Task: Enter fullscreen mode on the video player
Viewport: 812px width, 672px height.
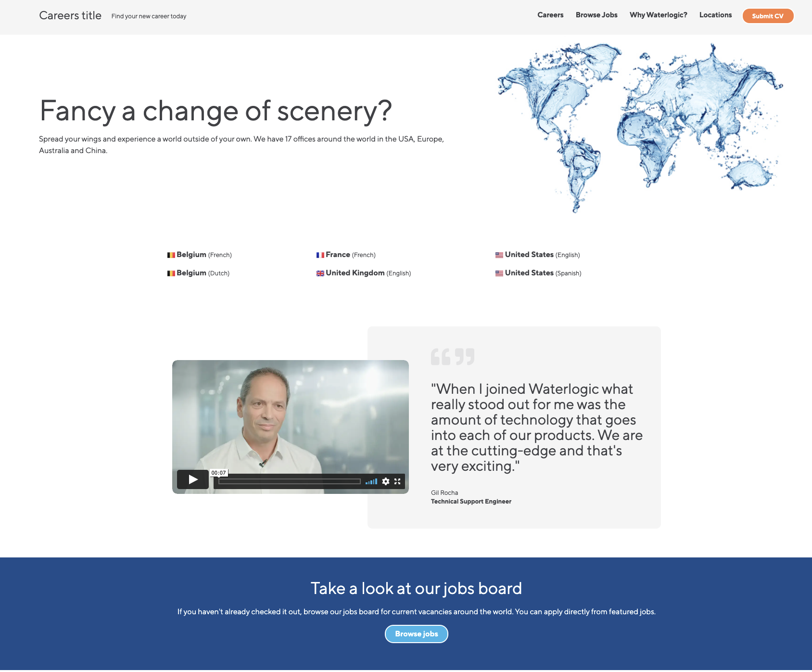Action: pos(397,481)
